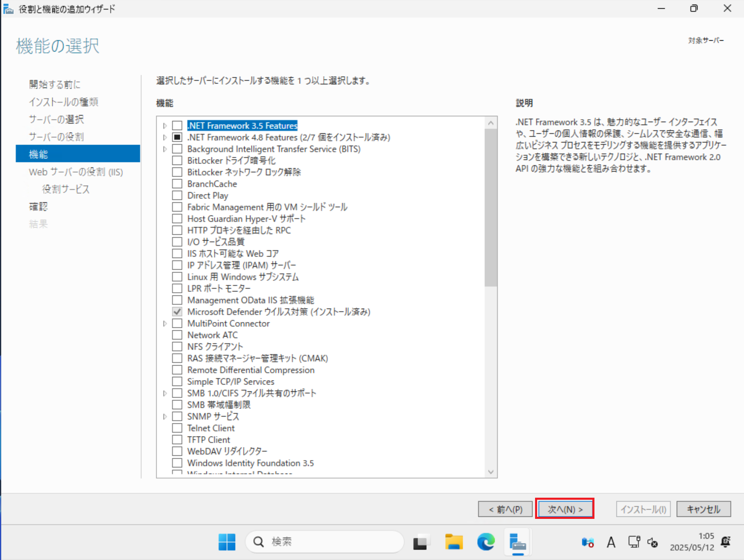
Task: Expand .NET Framework 4.8 Features node
Action: click(165, 137)
